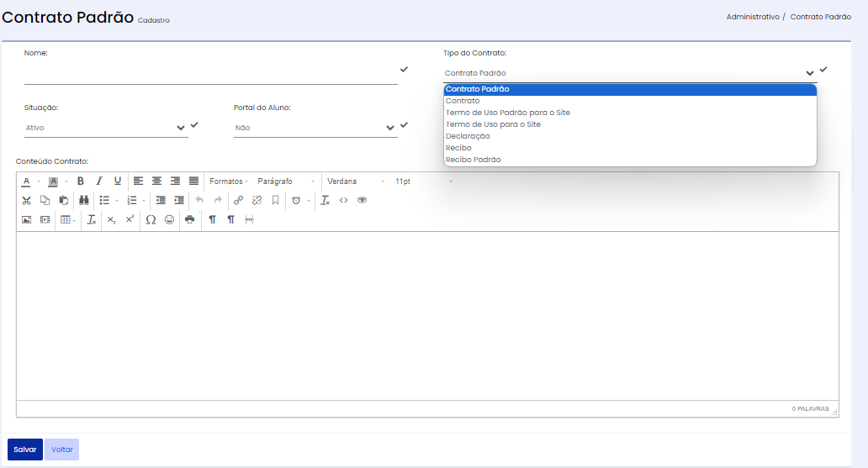Click inside the Conteúdo Contrato editor area

point(427,315)
